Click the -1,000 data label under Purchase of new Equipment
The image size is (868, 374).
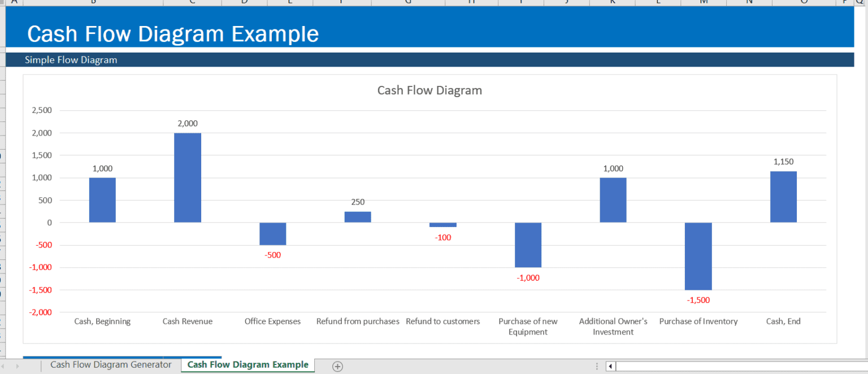(x=528, y=277)
